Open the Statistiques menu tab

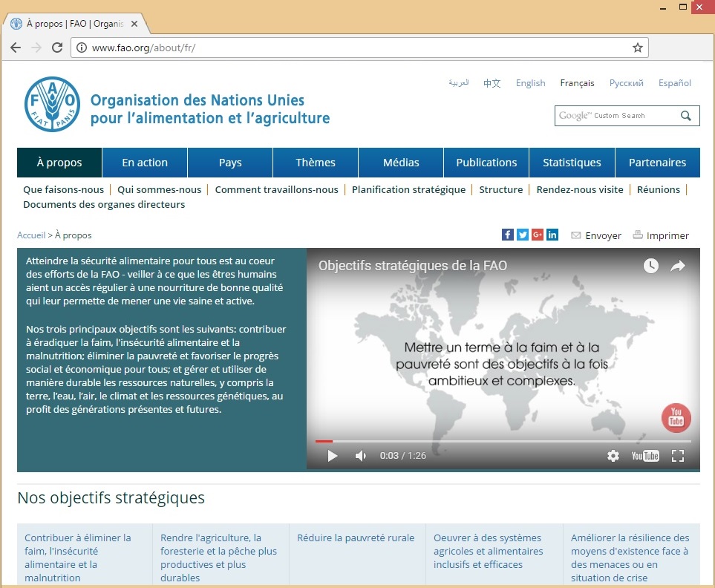(572, 163)
